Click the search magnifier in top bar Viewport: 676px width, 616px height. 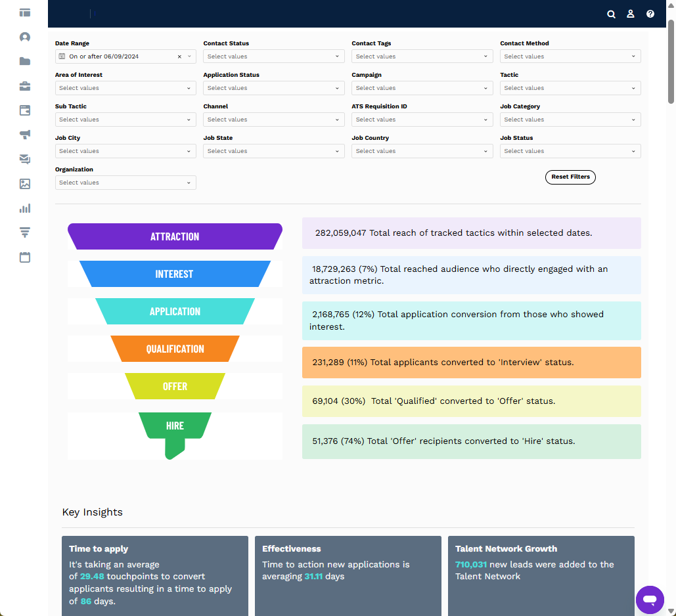point(611,14)
